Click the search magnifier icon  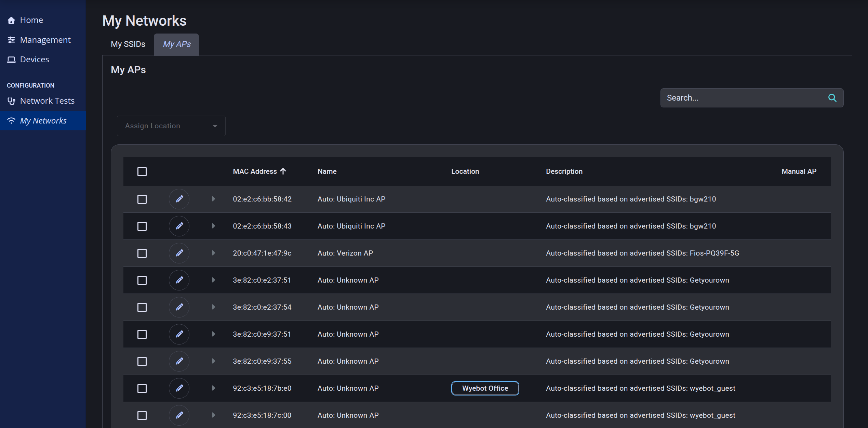832,98
